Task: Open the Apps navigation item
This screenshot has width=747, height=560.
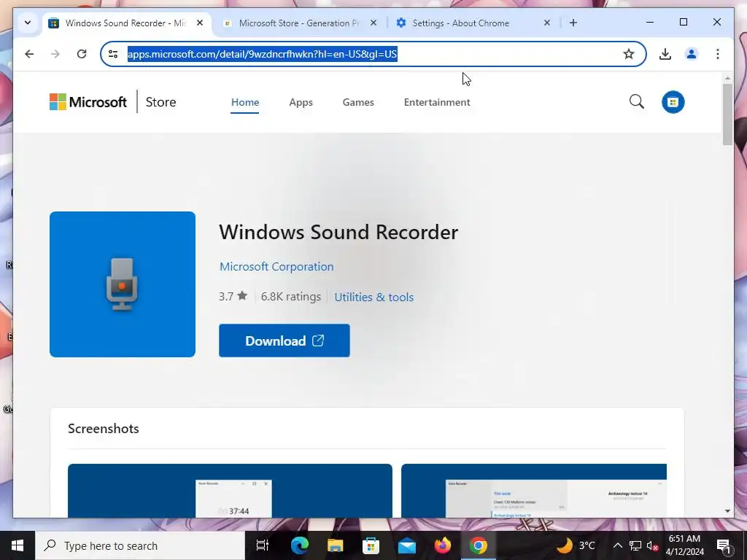Action: 301,102
